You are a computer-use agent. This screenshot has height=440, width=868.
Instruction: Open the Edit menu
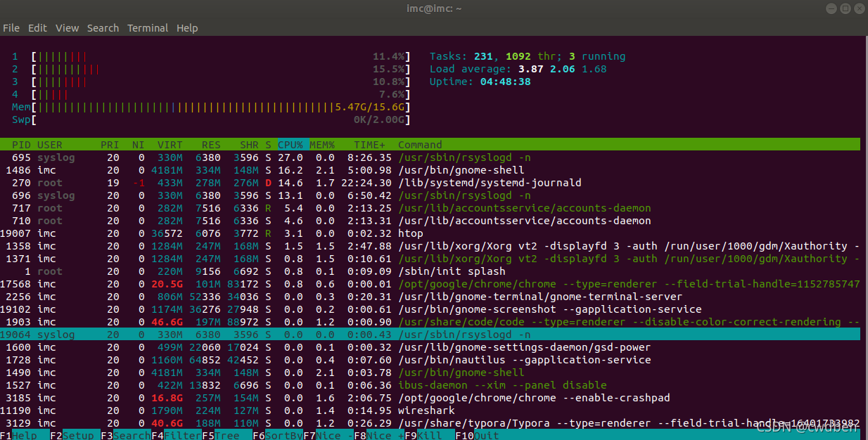click(x=37, y=28)
